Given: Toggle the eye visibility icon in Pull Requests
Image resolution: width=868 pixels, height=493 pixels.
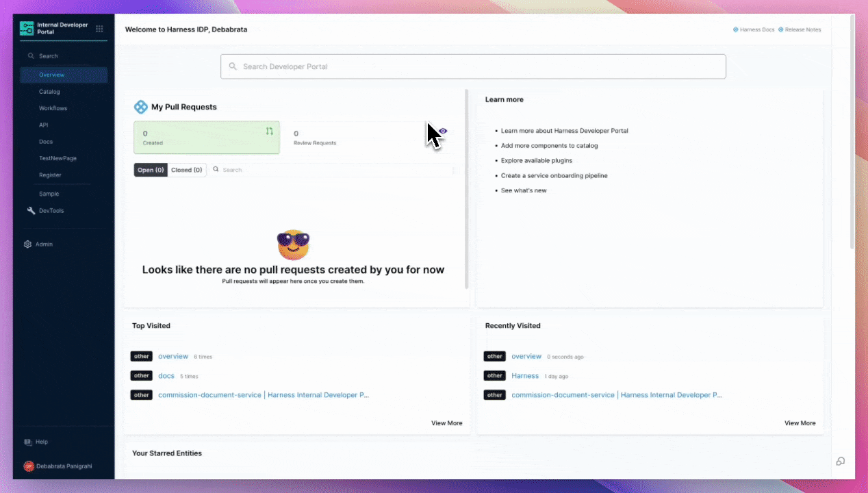Looking at the screenshot, I should (443, 131).
